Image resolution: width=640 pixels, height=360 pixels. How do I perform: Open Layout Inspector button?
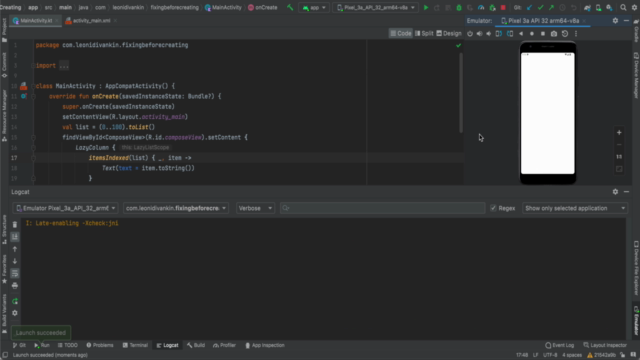[604, 345]
